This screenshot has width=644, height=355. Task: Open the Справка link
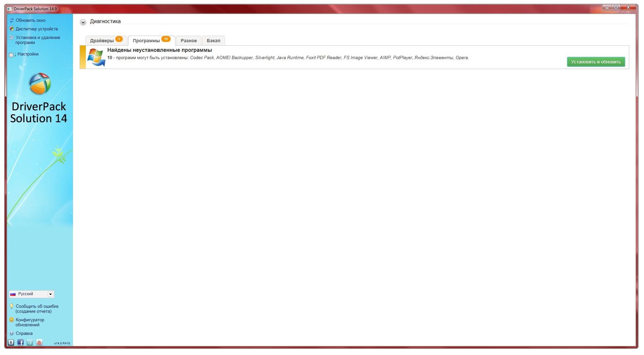tap(24, 334)
